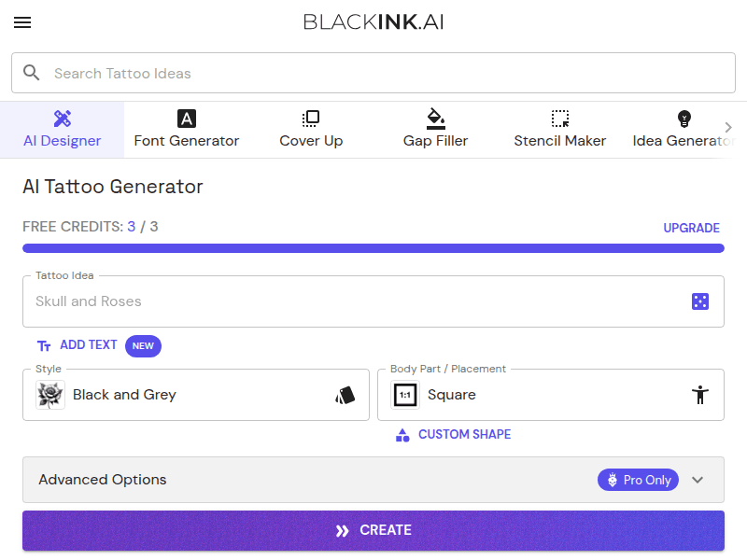
Task: Click into the Tattoo Idea text field
Action: (373, 301)
